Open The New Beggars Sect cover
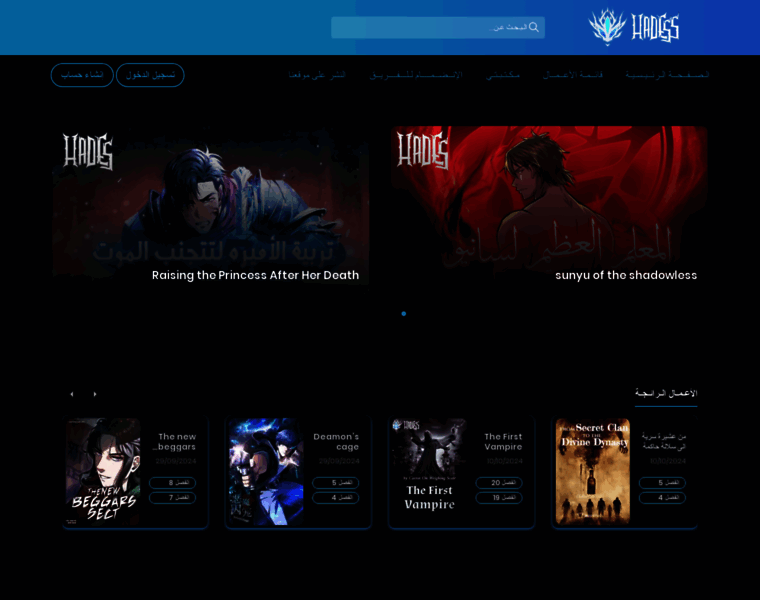The image size is (760, 600). pos(103,472)
